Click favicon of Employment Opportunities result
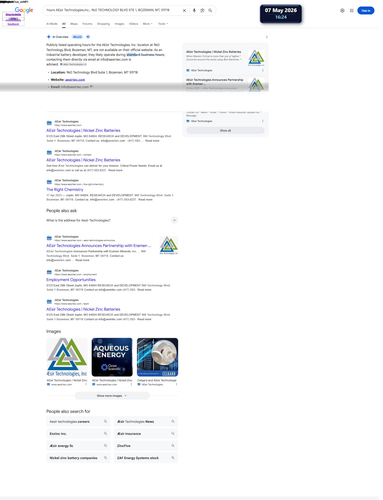The image size is (383, 500). click(49, 272)
